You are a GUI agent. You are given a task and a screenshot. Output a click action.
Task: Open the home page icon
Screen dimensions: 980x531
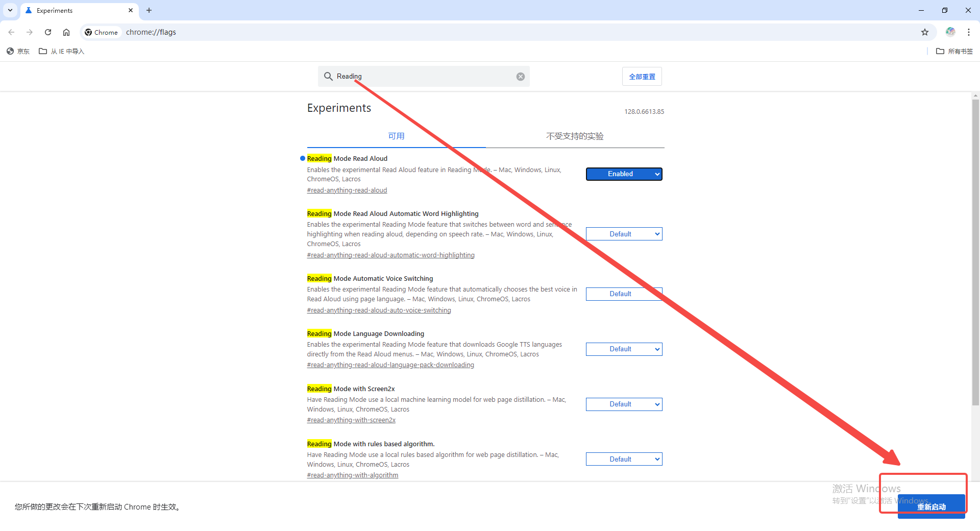tap(66, 32)
